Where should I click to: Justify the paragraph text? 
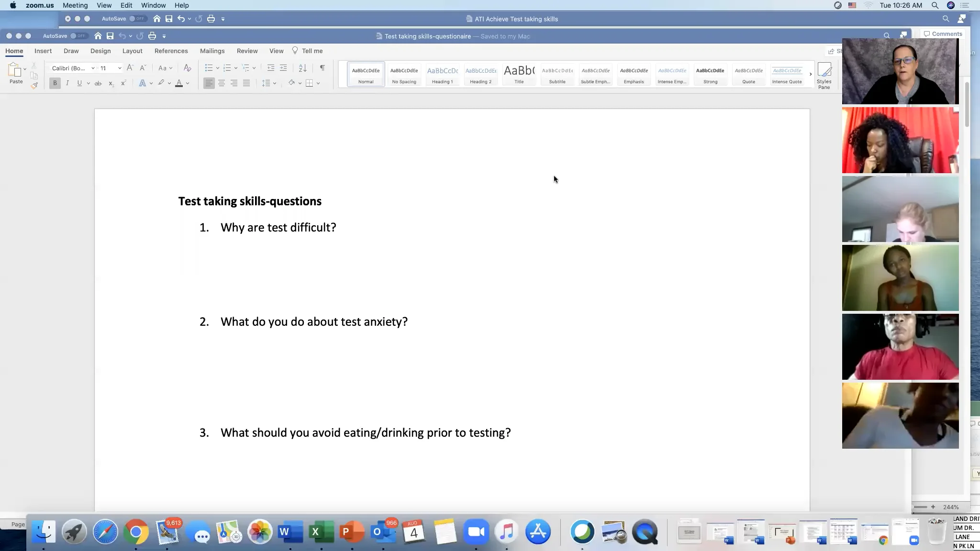point(246,83)
